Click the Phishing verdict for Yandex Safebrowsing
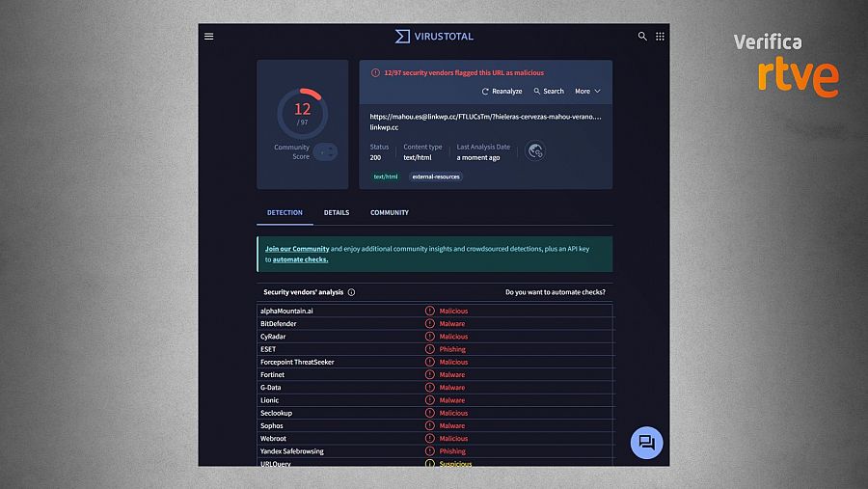The width and height of the screenshot is (868, 489). pos(452,451)
